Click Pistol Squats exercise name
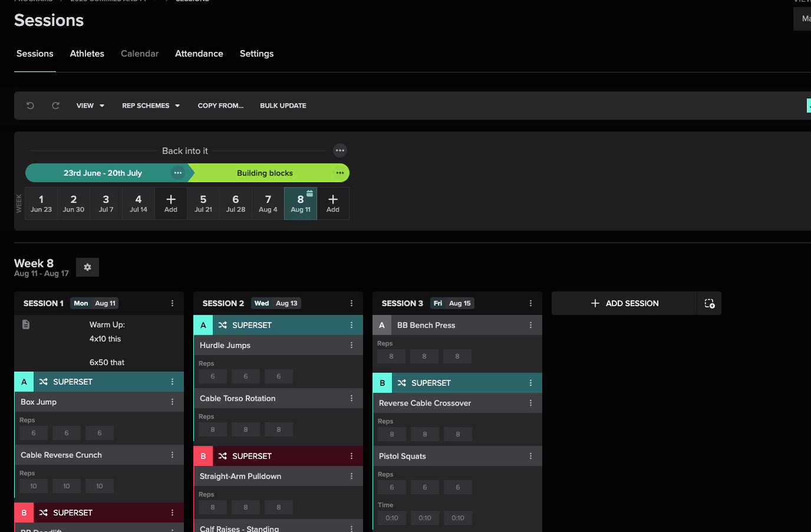 [x=403, y=456]
